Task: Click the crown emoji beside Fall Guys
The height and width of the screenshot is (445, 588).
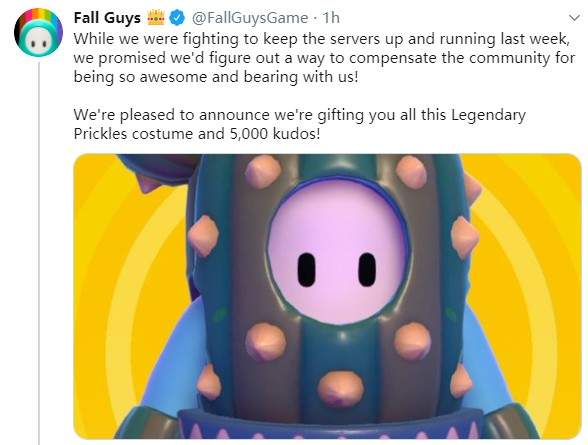Action: click(x=156, y=18)
